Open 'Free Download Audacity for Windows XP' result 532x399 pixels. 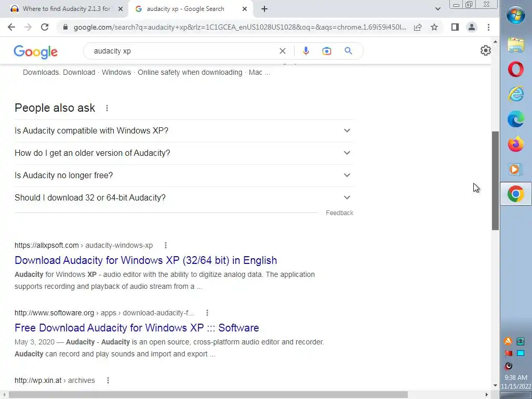point(137,328)
